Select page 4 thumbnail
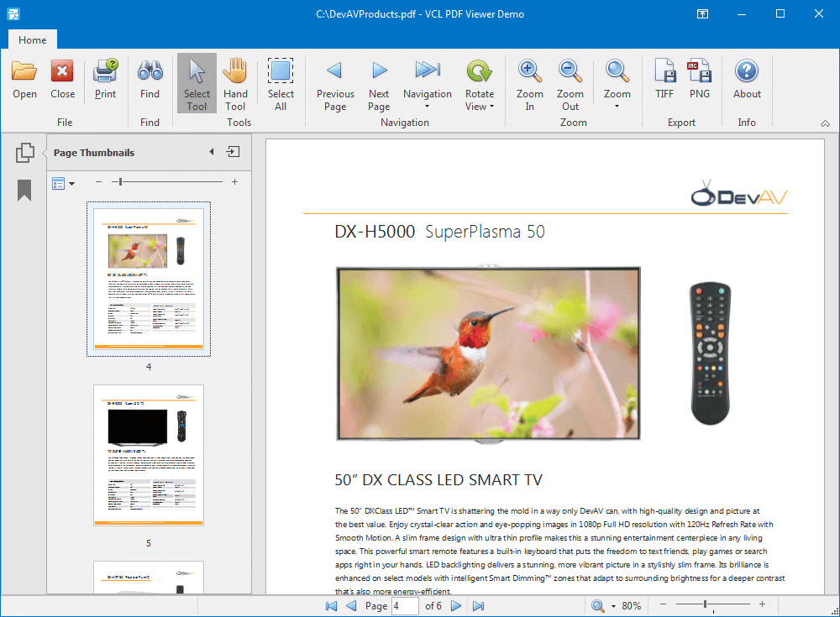The image size is (840, 617). coord(149,279)
